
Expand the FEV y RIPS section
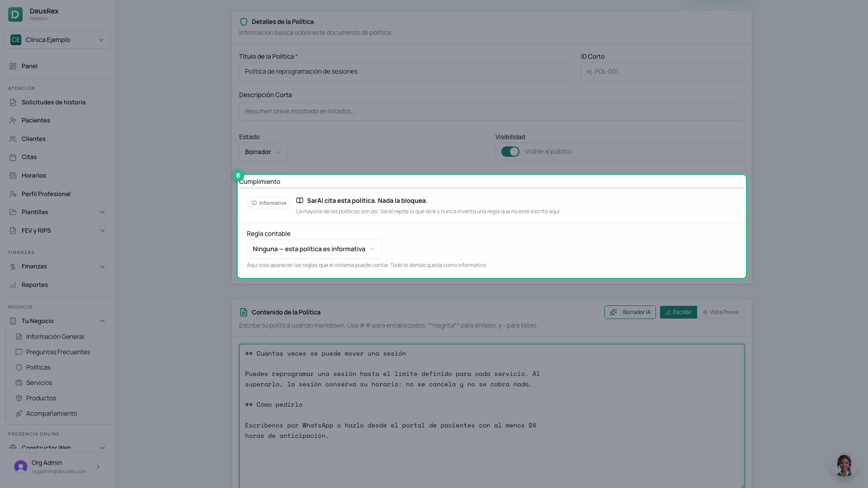tap(57, 230)
